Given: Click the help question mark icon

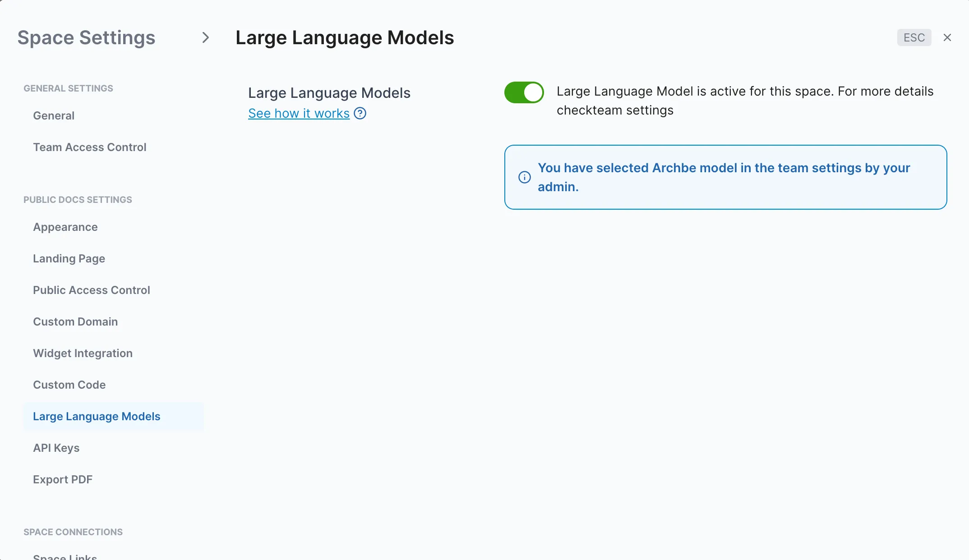Looking at the screenshot, I should (360, 113).
